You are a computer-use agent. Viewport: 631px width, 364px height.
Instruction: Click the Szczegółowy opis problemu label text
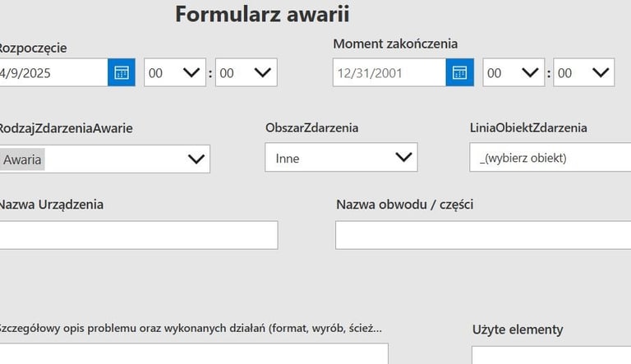190,328
